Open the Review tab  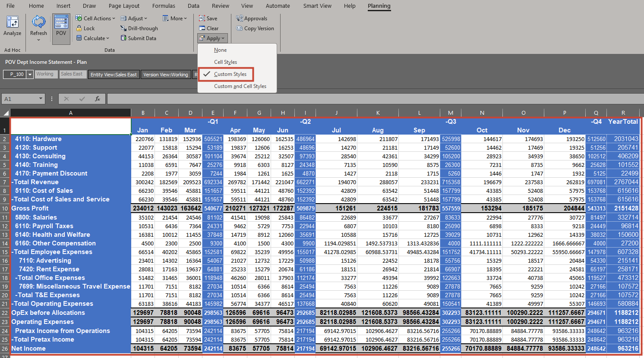click(221, 6)
